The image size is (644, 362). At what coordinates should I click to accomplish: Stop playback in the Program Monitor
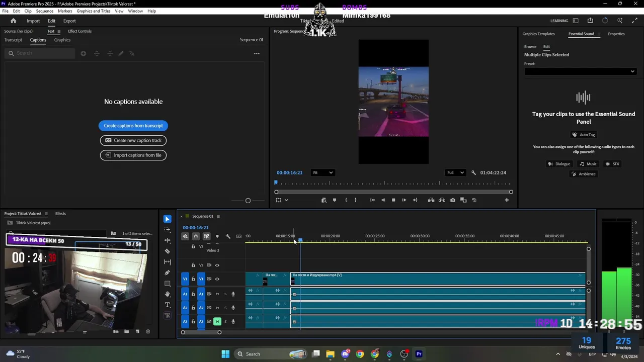(393, 200)
